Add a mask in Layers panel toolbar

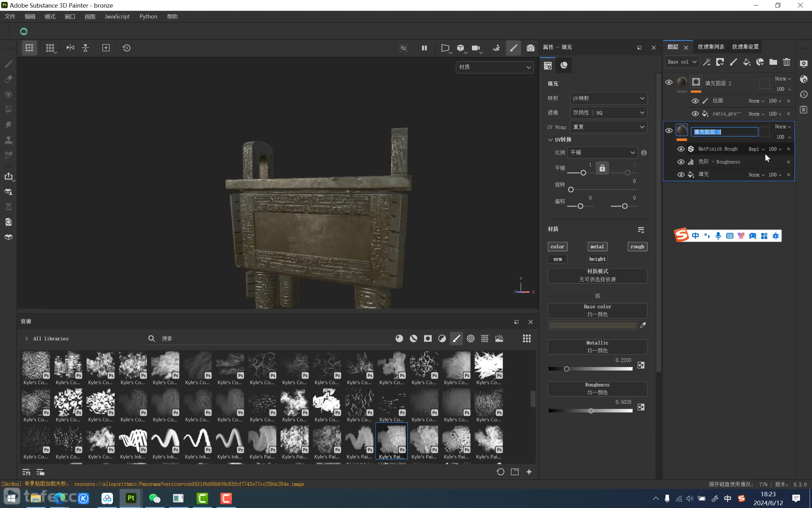click(x=720, y=62)
